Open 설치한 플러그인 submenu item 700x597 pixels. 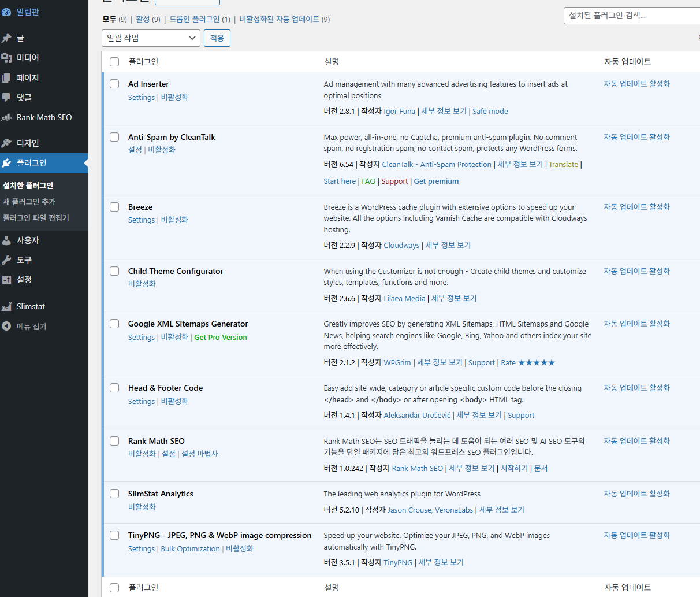(28, 186)
